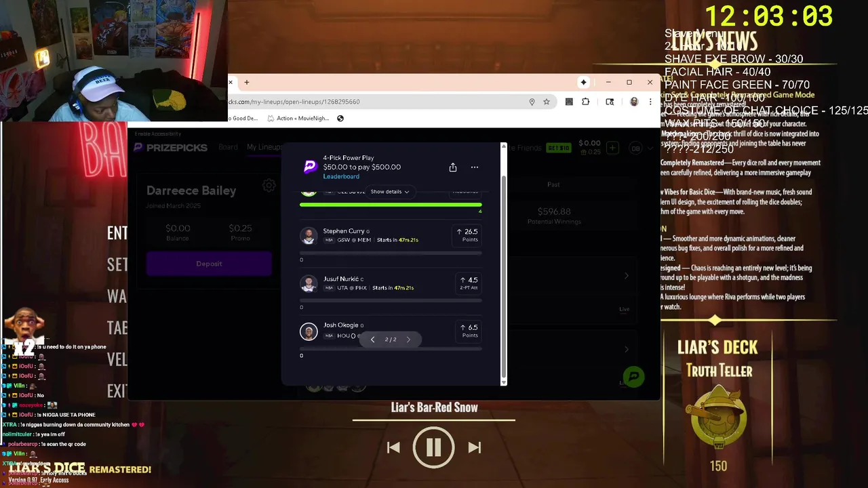Screen dimensions: 868x488
Task: Expand the second lineup card chevron
Action: 627,349
